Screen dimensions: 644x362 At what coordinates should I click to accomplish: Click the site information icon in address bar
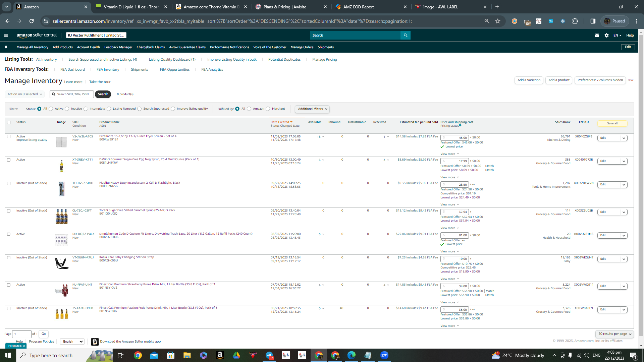(46, 21)
